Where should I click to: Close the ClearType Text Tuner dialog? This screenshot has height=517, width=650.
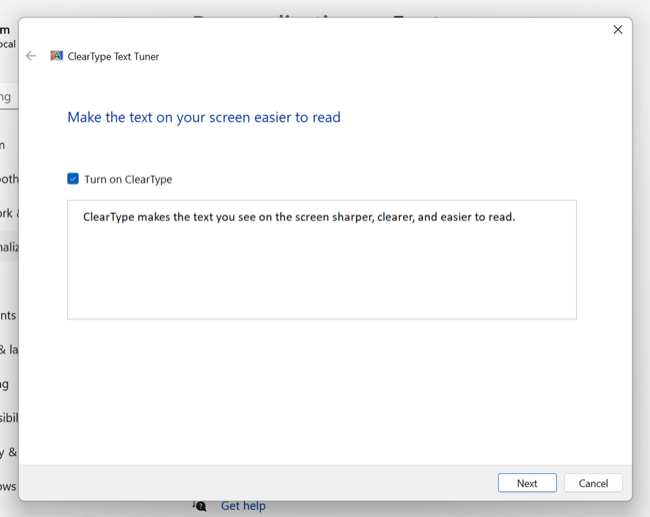pyautogui.click(x=617, y=30)
